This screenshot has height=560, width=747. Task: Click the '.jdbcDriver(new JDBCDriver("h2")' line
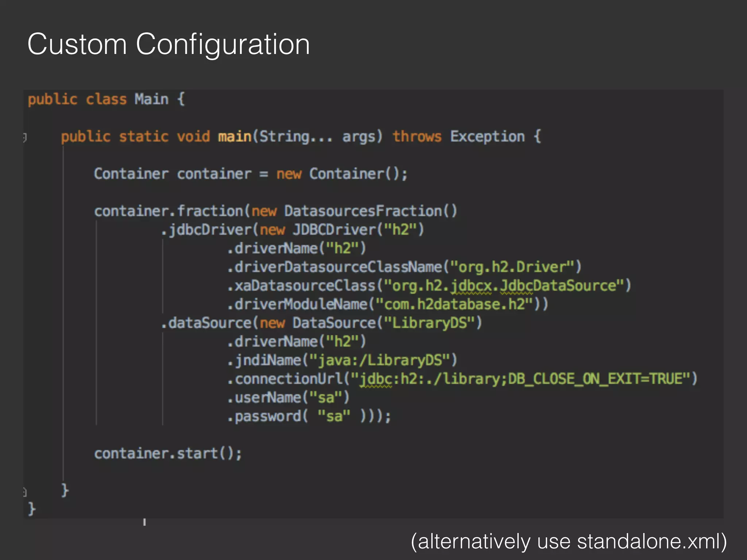pyautogui.click(x=293, y=230)
